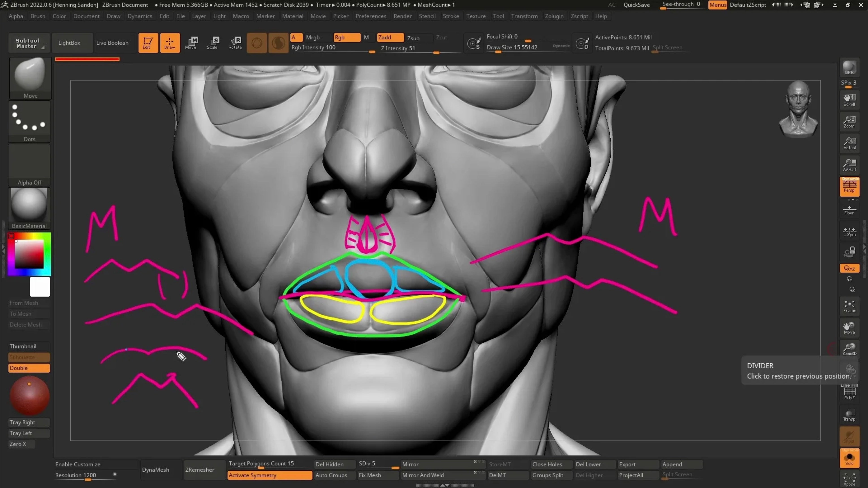Click Mirror And Weld
868x488 pixels.
coord(423,475)
